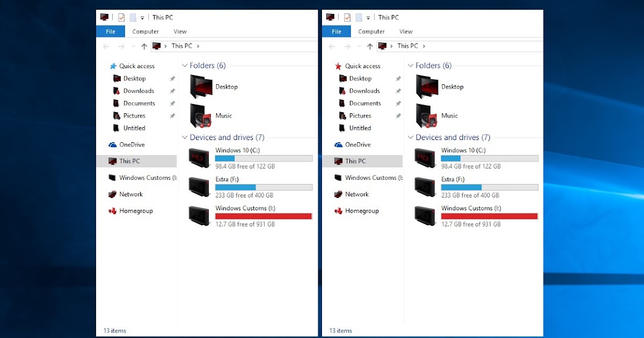Click red Quick access star in right window

pyautogui.click(x=338, y=66)
